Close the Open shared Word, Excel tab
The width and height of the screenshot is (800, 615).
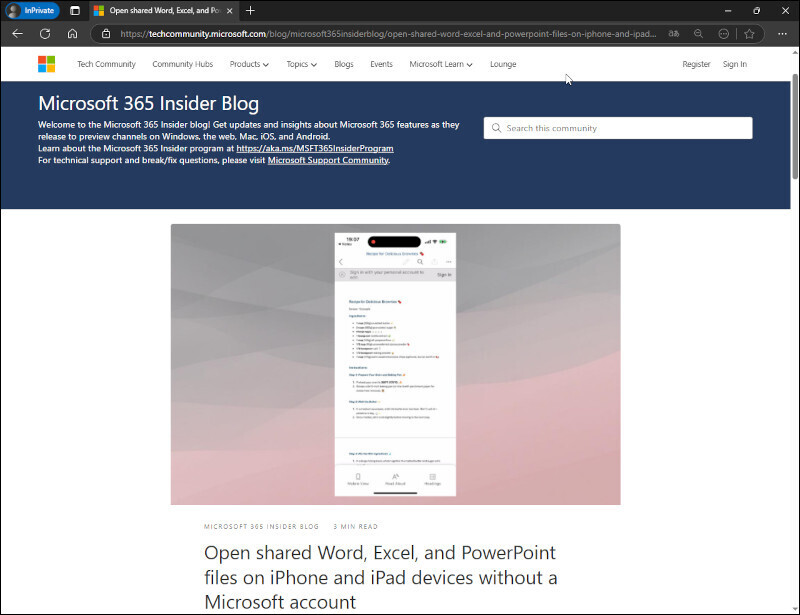tap(230, 10)
